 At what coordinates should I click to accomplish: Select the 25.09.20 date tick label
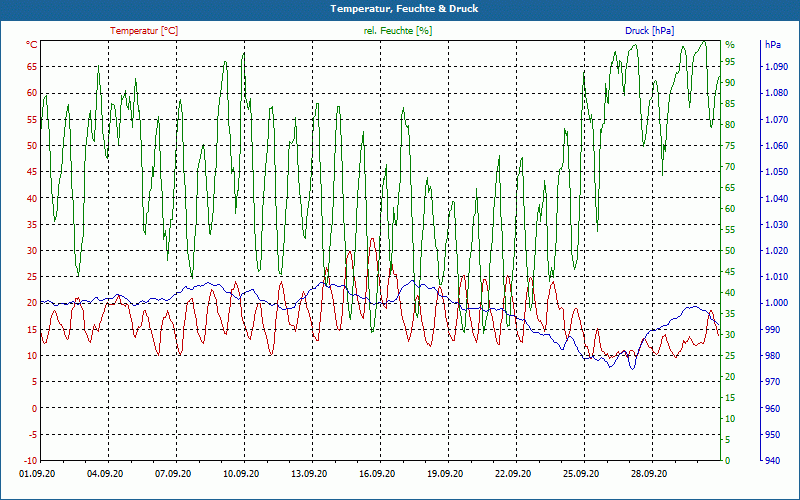click(581, 474)
